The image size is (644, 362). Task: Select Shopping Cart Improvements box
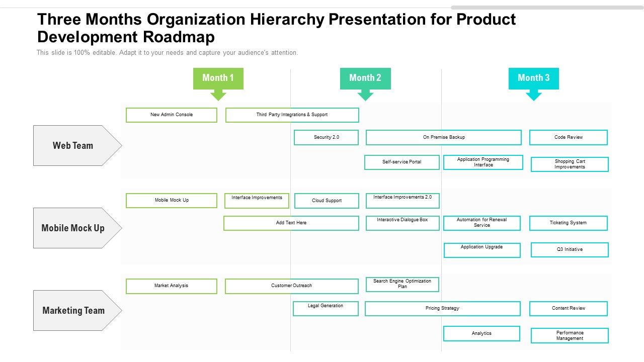[x=570, y=164]
